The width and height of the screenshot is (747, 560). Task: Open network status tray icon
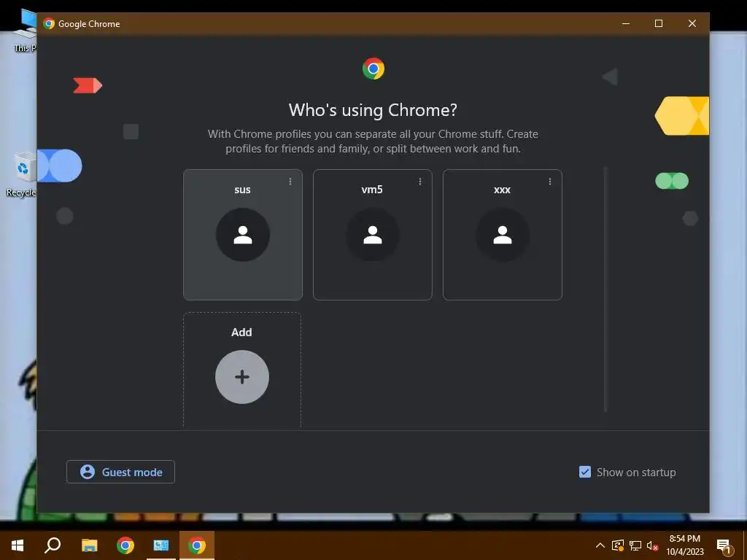tap(635, 545)
